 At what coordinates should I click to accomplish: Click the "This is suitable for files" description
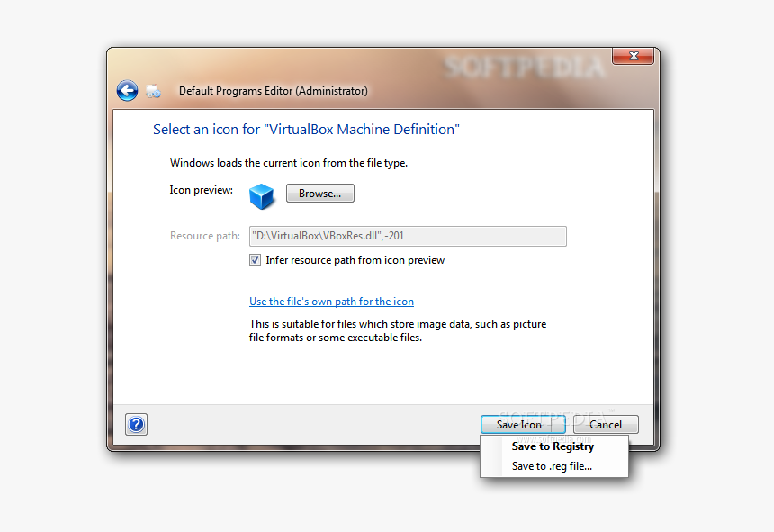[398, 330]
